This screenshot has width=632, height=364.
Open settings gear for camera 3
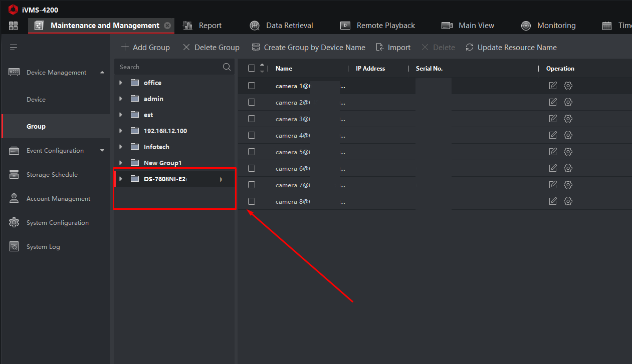[x=568, y=119]
